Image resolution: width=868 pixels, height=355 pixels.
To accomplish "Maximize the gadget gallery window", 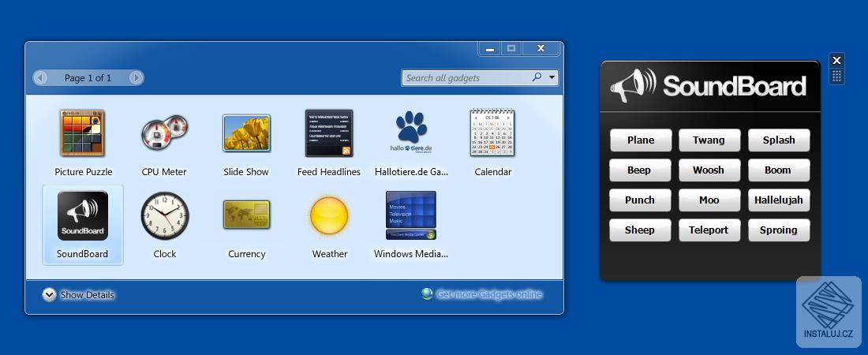I will tap(511, 49).
